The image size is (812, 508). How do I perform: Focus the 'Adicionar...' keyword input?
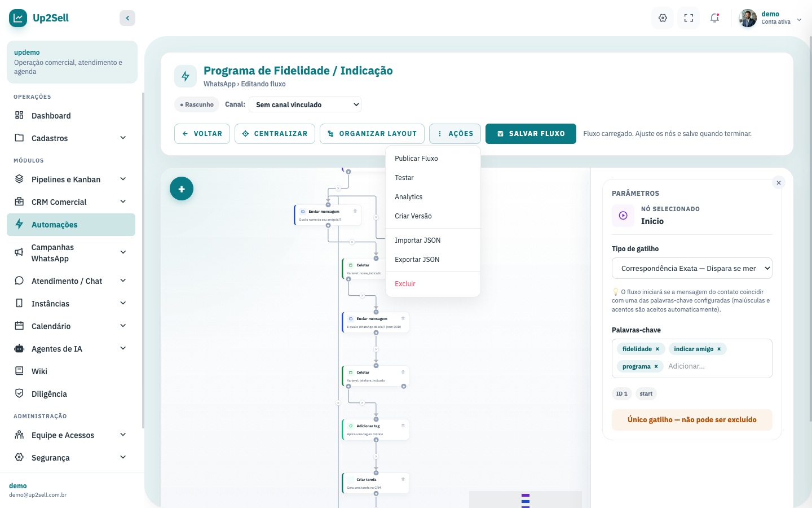(716, 366)
